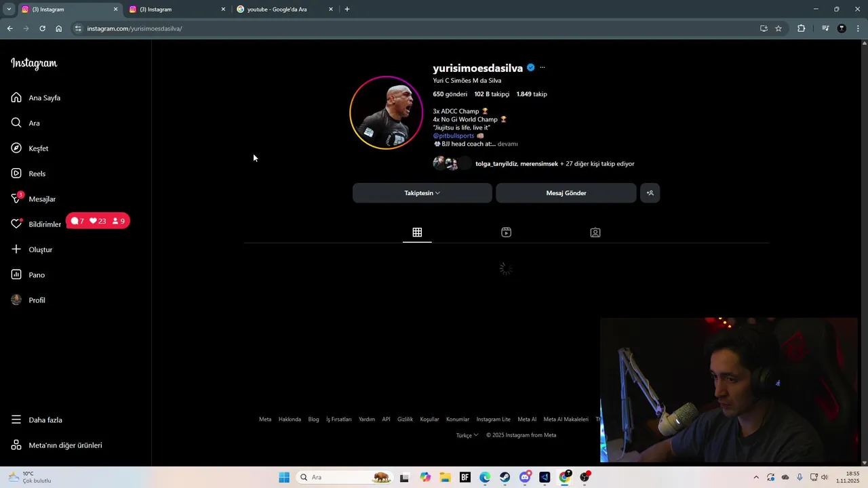Open the tab search dropdown arrow
Viewport: 868px width, 488px height.
(9, 9)
